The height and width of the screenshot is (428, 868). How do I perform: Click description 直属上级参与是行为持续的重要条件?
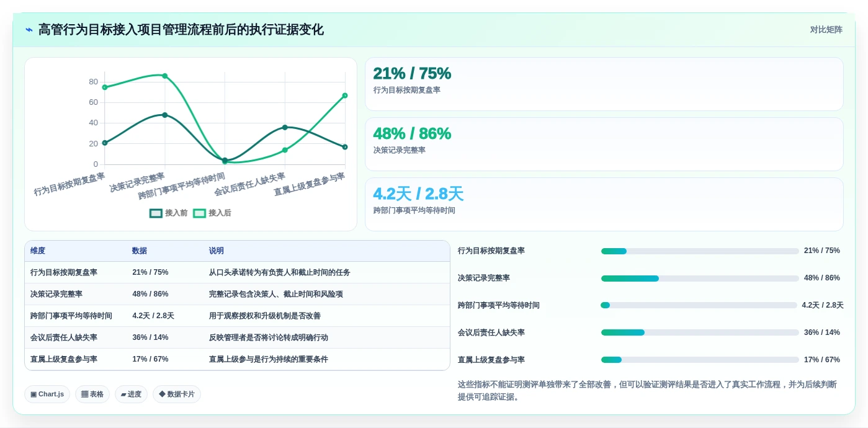[269, 359]
